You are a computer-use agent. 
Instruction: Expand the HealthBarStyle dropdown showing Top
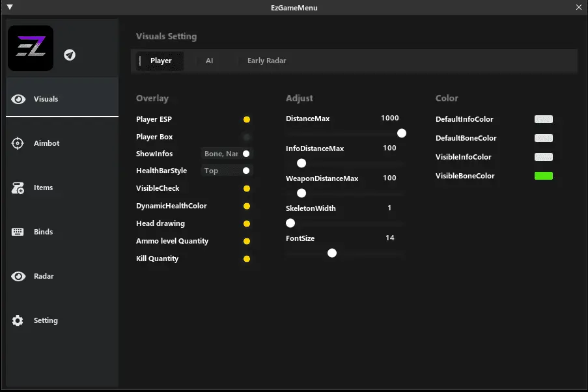[x=221, y=171]
